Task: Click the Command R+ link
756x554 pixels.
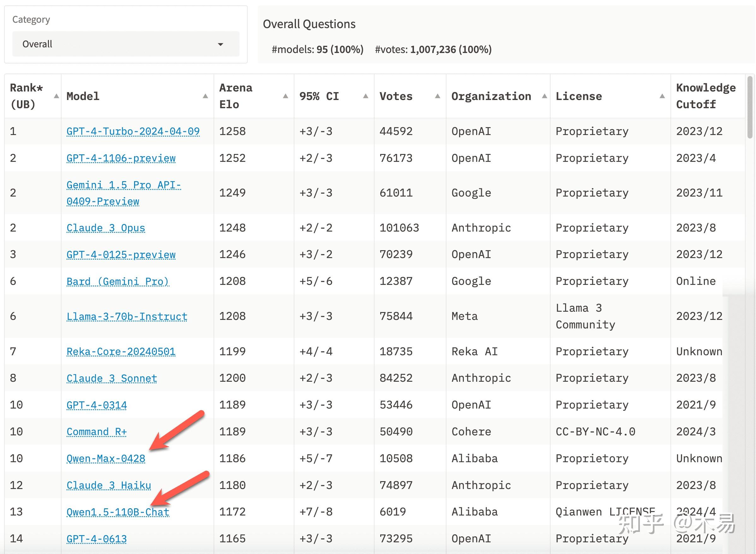Action: coord(97,432)
